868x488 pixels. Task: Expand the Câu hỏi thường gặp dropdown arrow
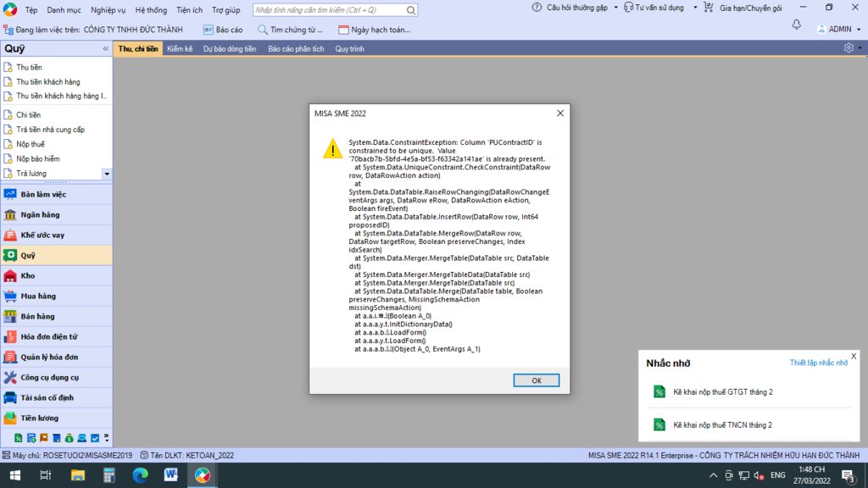click(x=615, y=8)
